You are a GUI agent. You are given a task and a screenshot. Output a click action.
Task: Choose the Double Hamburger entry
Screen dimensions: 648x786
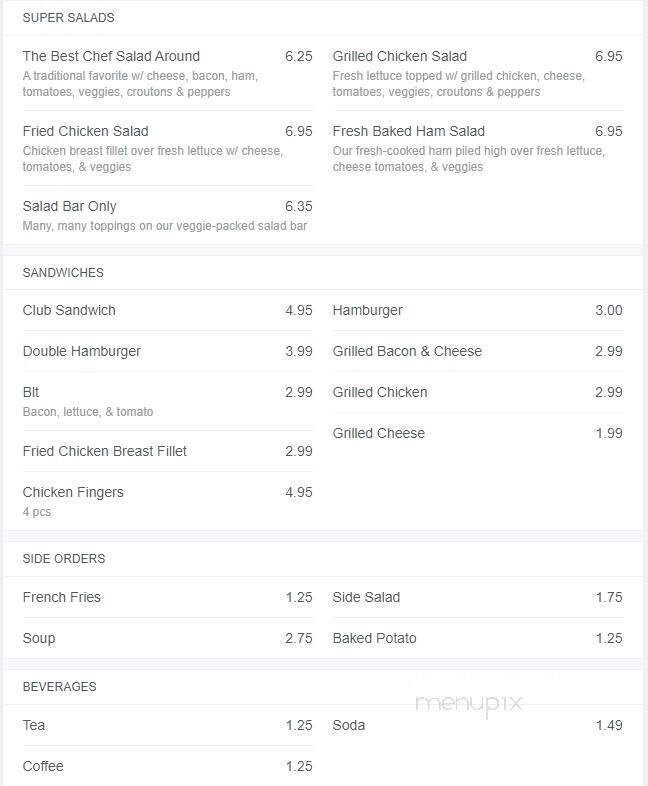point(167,351)
